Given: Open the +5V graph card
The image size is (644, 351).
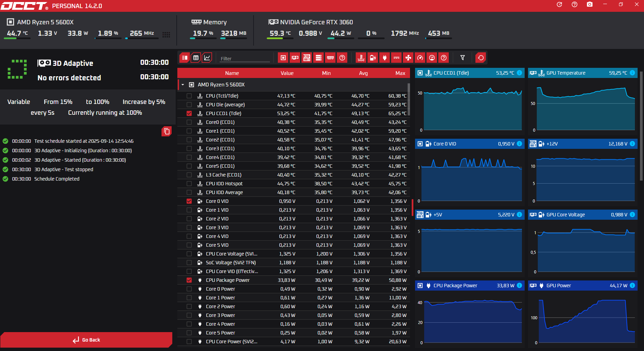Looking at the screenshot, I should 470,242.
